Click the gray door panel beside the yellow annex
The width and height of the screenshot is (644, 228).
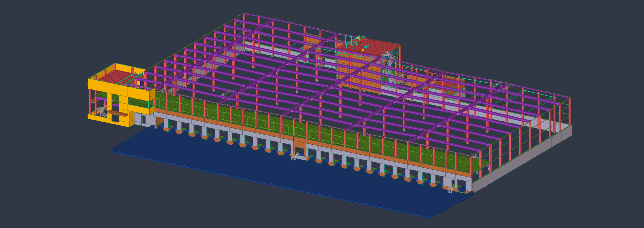click(144, 119)
